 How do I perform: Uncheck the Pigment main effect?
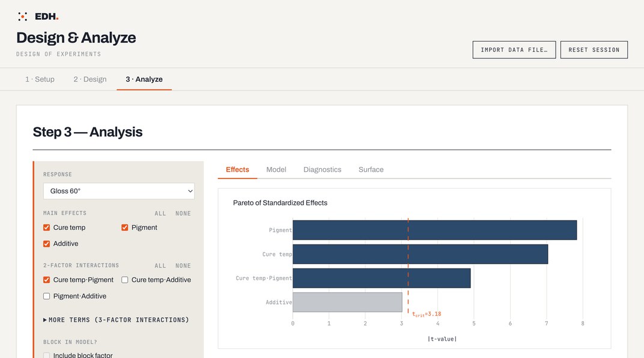click(x=125, y=228)
